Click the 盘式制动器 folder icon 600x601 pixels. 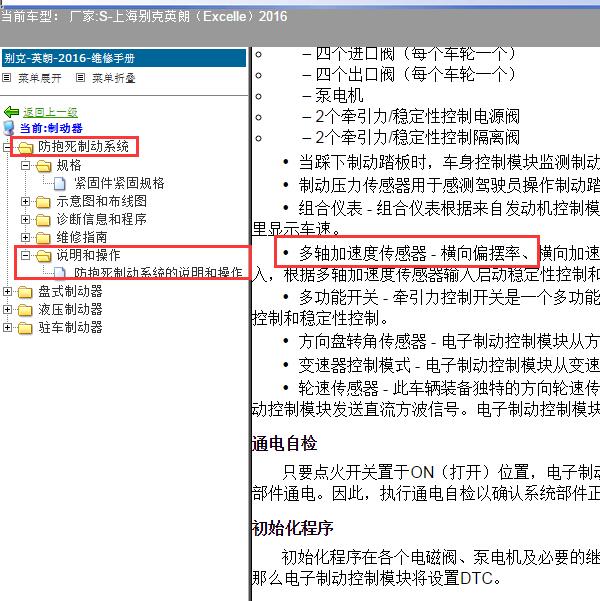(x=25, y=292)
